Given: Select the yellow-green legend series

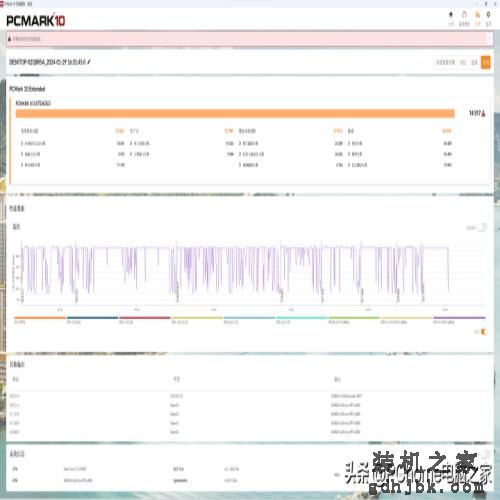Looking at the screenshot, I should [x=197, y=320].
